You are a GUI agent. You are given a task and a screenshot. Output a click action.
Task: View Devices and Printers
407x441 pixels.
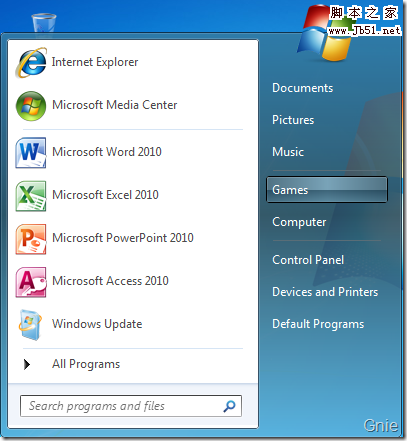pyautogui.click(x=325, y=292)
